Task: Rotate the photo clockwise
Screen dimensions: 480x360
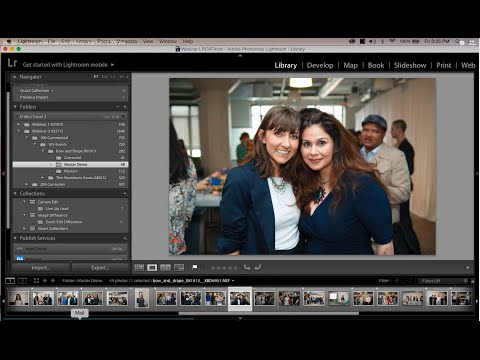Action: 258,267
